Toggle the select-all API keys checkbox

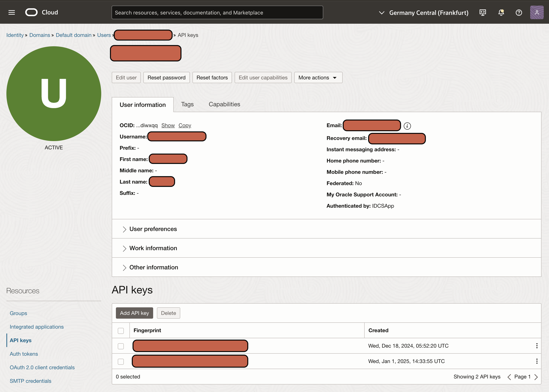pyautogui.click(x=121, y=331)
